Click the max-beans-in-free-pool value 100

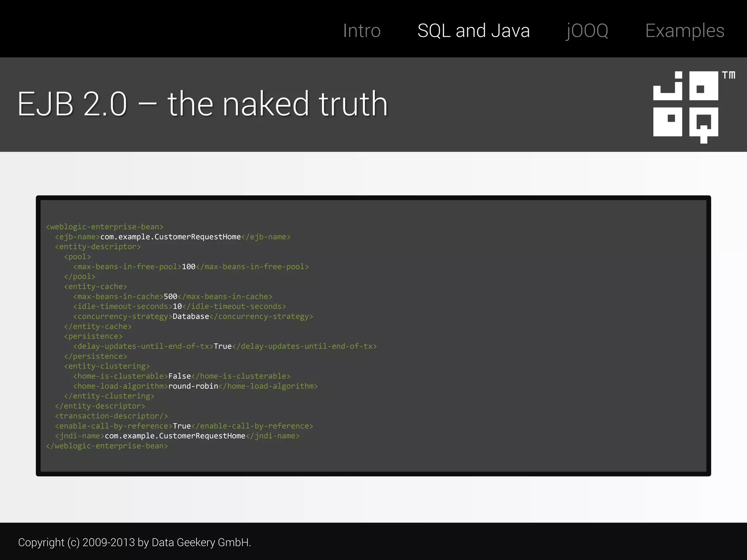189,267
